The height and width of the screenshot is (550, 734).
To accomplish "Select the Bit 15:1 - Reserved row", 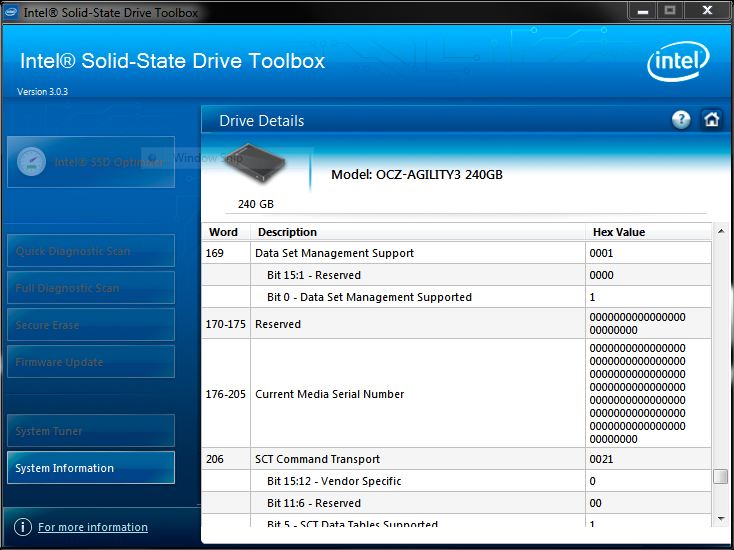I will (x=456, y=275).
